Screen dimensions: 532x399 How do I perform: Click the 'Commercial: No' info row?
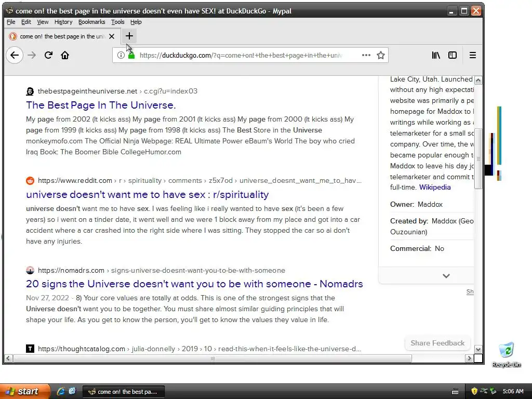click(417, 248)
